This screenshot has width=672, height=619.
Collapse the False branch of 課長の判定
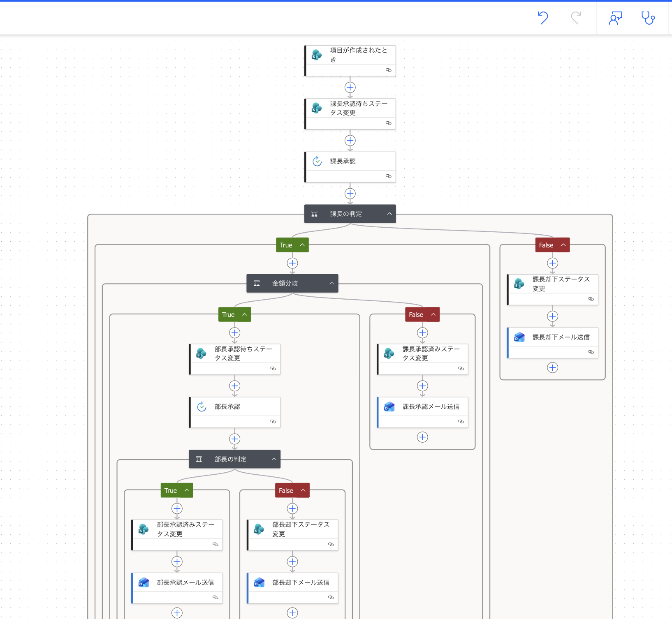(563, 245)
